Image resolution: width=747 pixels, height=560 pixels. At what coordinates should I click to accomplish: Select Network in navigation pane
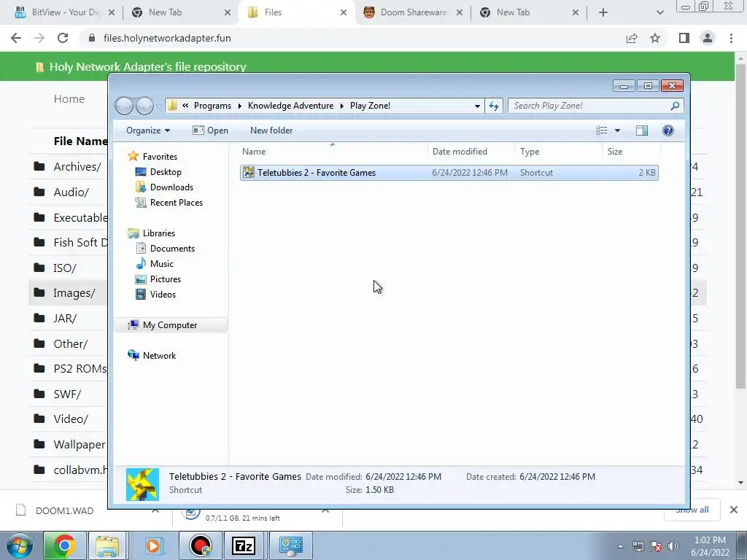159,355
